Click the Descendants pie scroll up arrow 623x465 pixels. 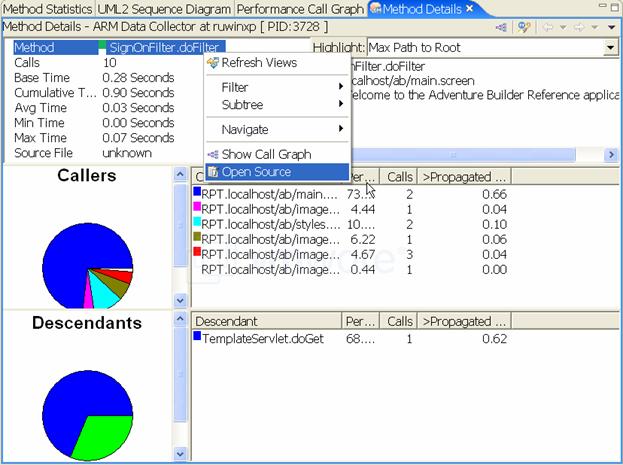(180, 318)
